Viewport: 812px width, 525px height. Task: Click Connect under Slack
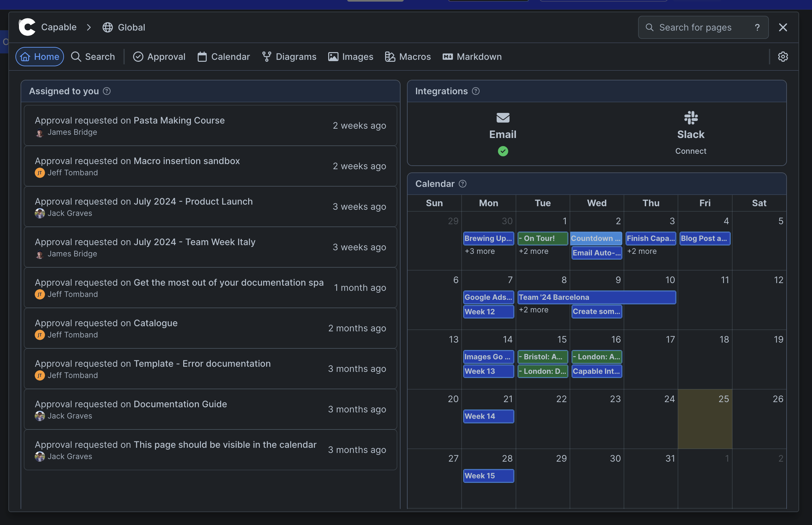[690, 151]
